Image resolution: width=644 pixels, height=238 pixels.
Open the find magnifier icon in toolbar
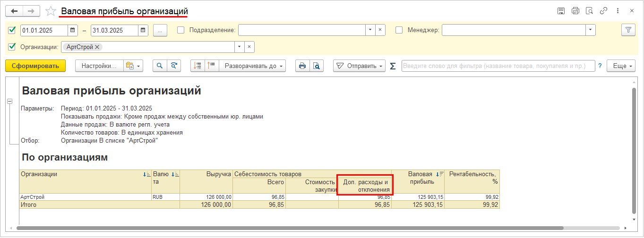pos(160,66)
